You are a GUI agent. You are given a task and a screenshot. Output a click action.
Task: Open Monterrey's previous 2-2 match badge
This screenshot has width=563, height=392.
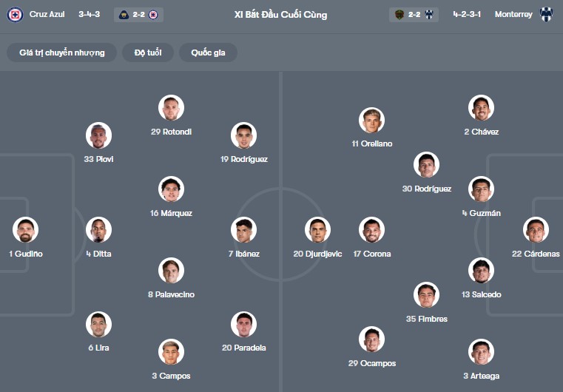[414, 14]
